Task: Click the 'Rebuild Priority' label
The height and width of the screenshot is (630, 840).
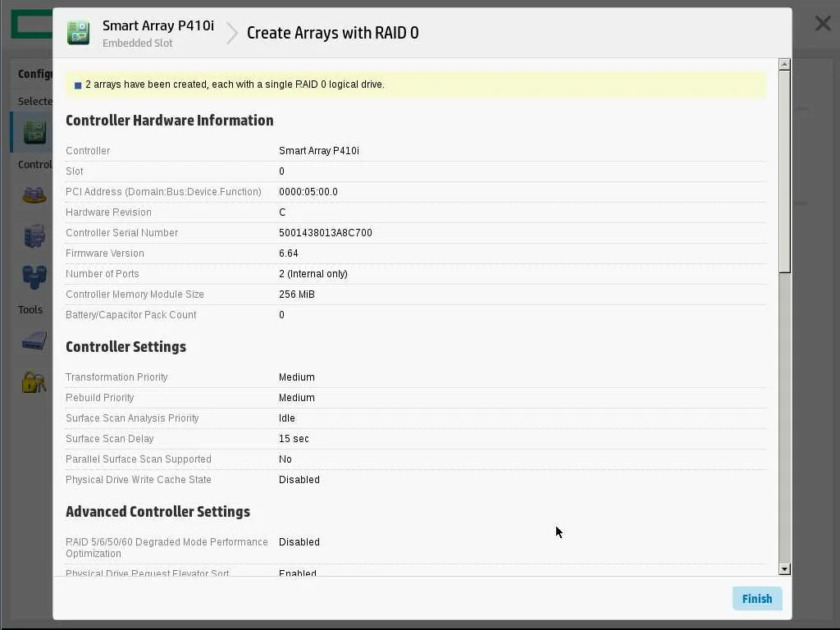Action: (x=99, y=398)
